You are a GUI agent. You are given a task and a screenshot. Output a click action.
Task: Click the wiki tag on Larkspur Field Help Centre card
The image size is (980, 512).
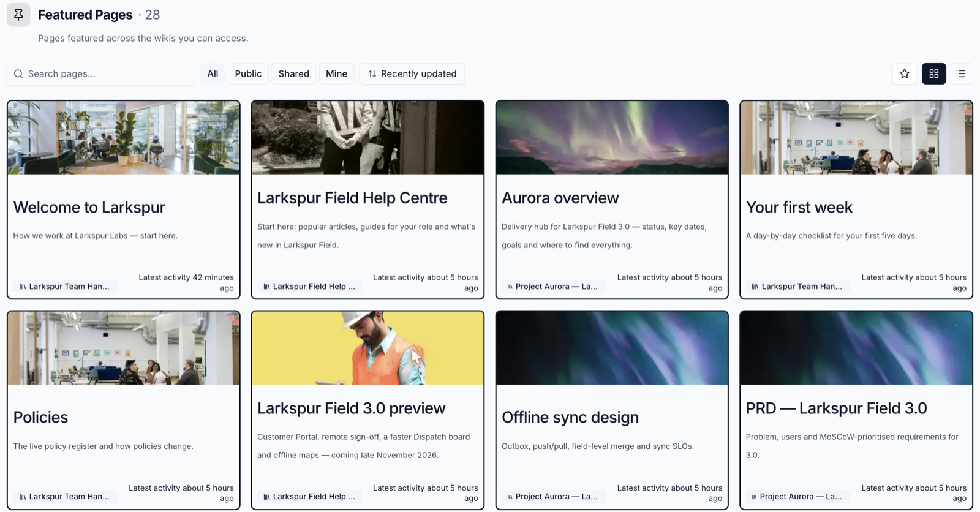[309, 287]
